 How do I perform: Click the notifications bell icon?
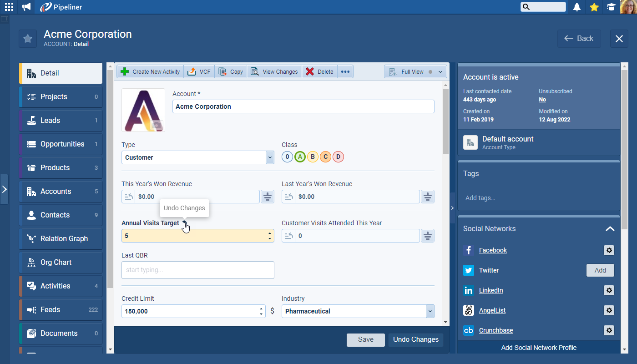(577, 7)
